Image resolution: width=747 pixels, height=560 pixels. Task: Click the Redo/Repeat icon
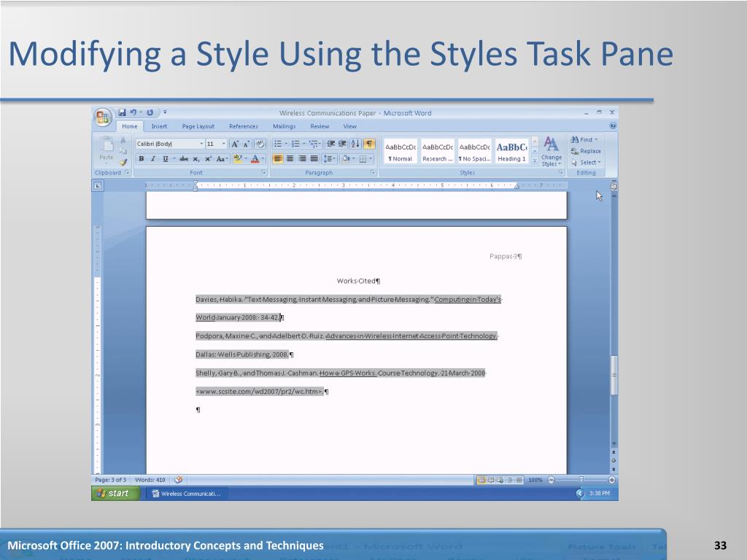150,112
